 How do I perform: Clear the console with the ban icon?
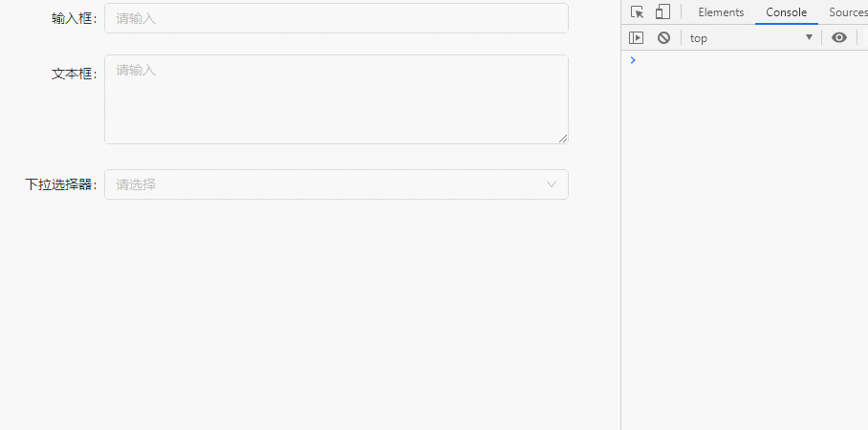coord(663,37)
